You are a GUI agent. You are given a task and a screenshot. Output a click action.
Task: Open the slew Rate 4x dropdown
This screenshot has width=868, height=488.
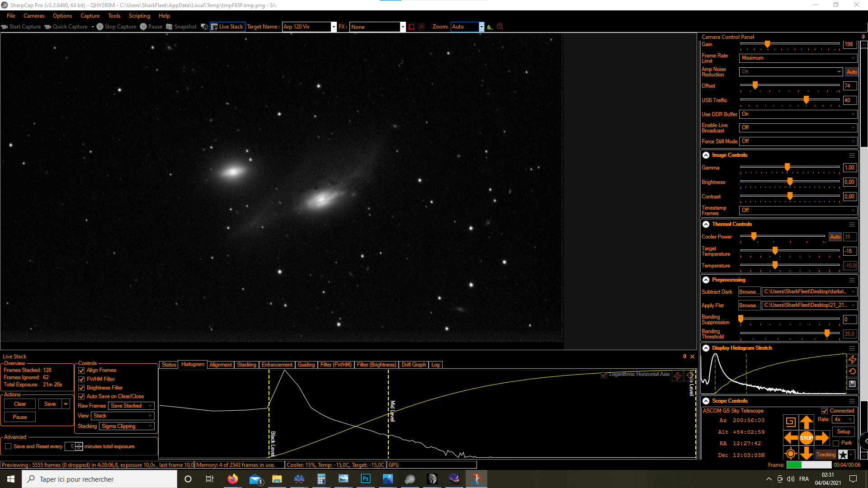(843, 419)
